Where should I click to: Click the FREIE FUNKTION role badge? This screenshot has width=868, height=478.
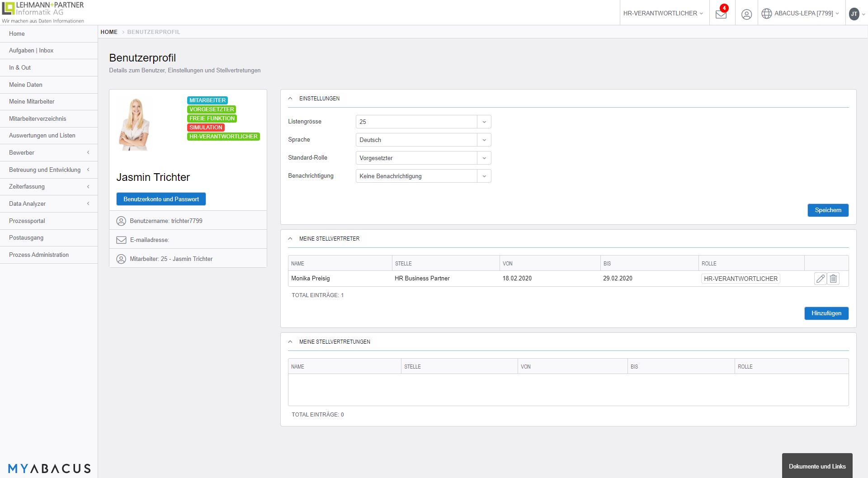pyautogui.click(x=212, y=118)
